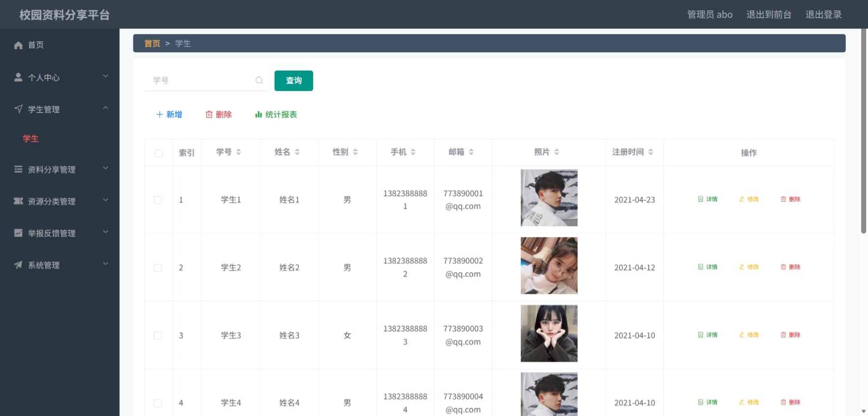Click the 2021-04-23 registration date cell
The image size is (868, 416).
pyautogui.click(x=635, y=200)
